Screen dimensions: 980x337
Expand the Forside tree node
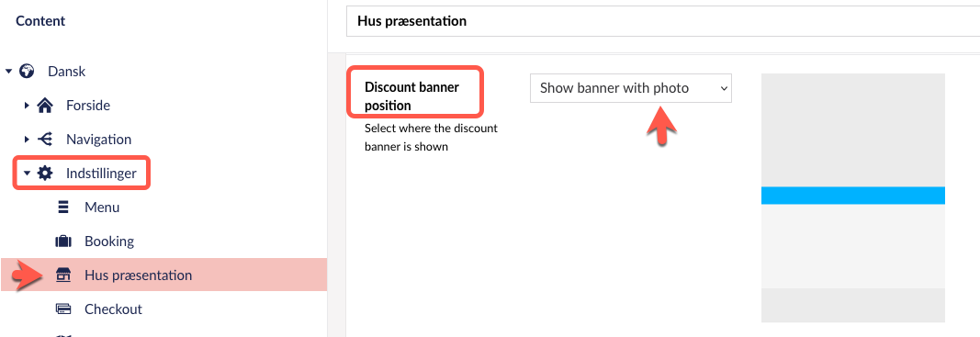coord(27,105)
